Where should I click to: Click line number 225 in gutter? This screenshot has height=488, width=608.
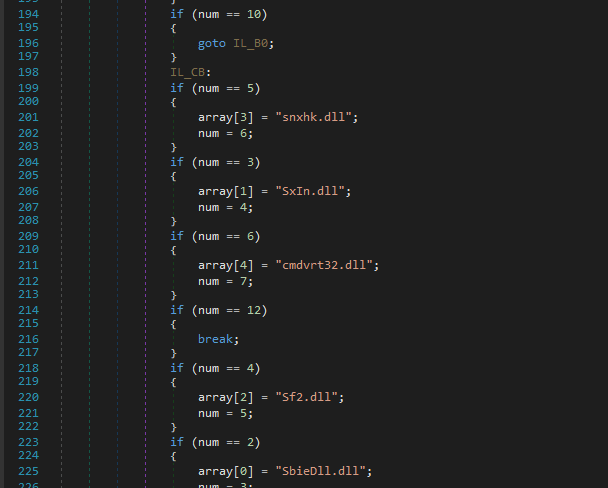coord(28,471)
